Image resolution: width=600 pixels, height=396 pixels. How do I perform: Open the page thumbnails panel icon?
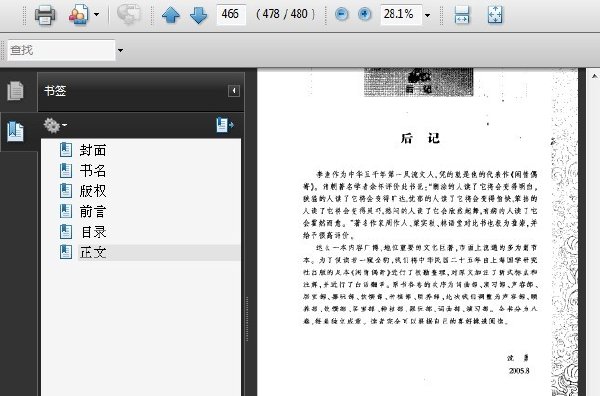[x=15, y=91]
